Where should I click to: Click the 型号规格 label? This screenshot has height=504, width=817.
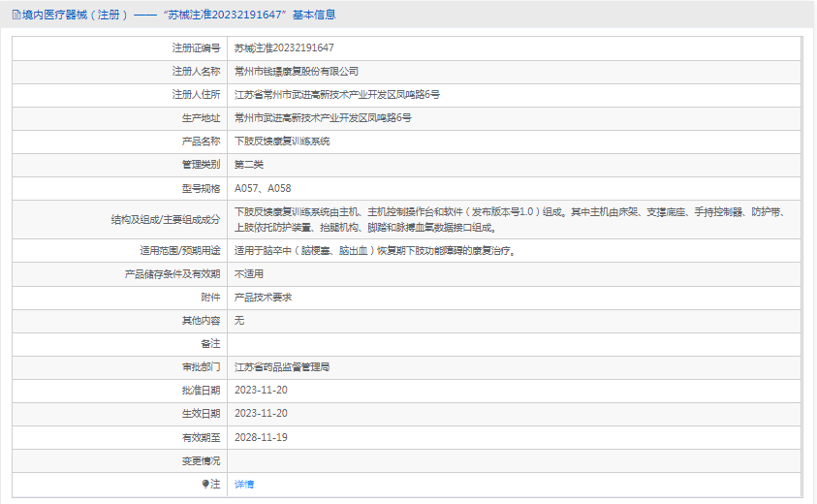pos(201,188)
